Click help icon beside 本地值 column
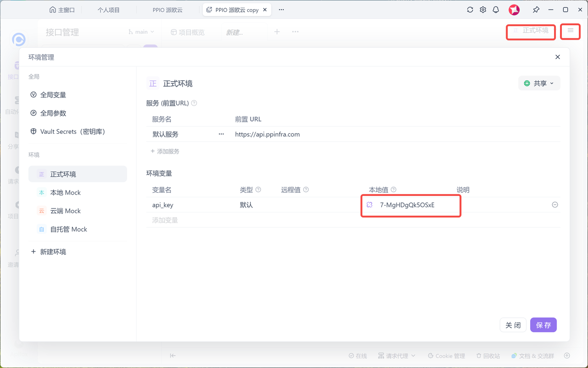The height and width of the screenshot is (368, 588). coord(394,190)
